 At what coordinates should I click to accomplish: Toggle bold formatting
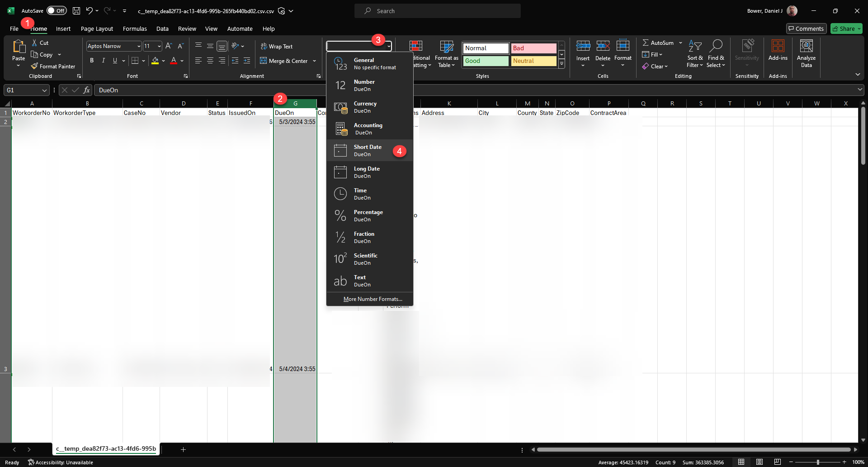[x=92, y=60]
